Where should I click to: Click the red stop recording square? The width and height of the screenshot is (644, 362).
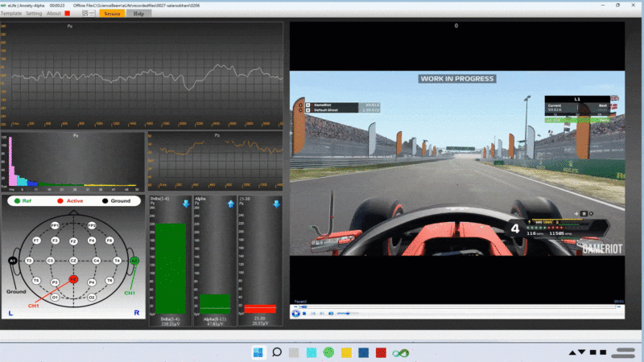tap(68, 14)
